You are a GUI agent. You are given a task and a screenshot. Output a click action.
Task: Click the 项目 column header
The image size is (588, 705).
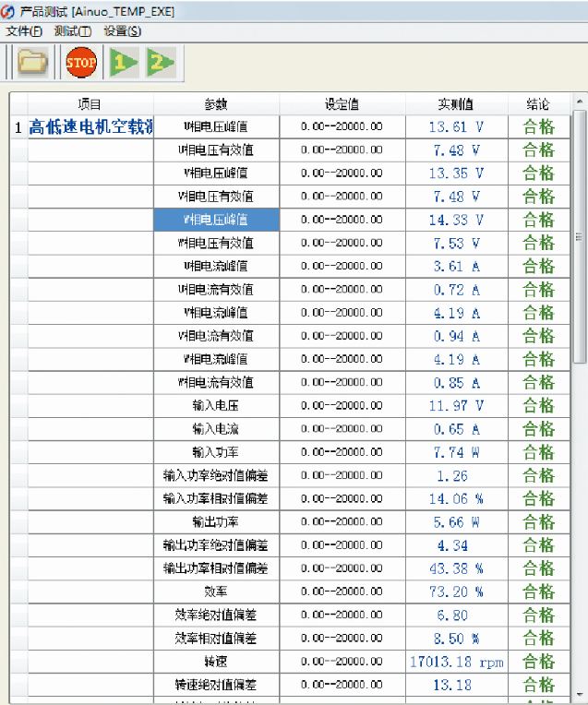point(90,104)
